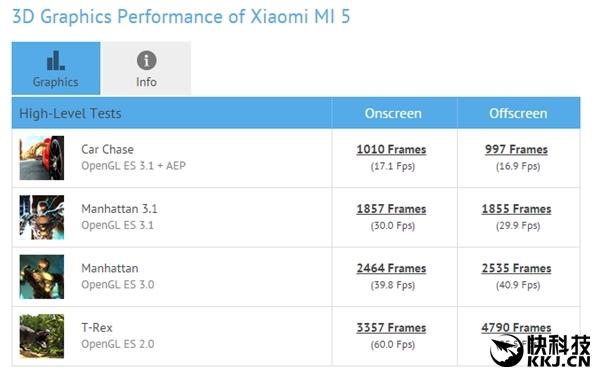
Task: Click the bar chart Graphics icon
Action: click(56, 60)
